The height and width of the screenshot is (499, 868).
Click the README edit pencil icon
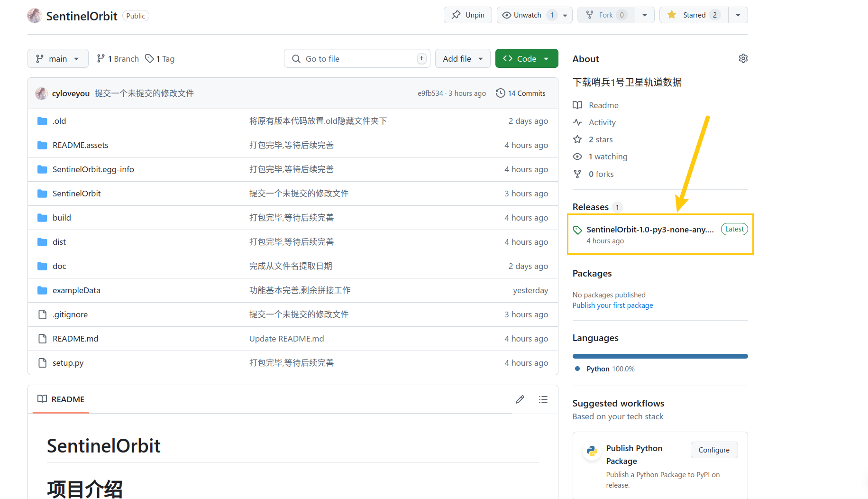pyautogui.click(x=520, y=399)
